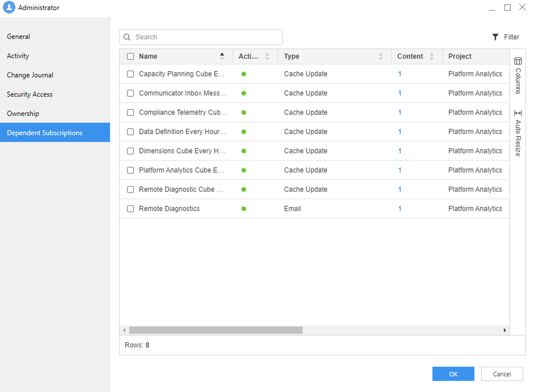Image resolution: width=534 pixels, height=392 pixels.
Task: Tick the Remote Diagnostics row checkbox
Action: coord(130,209)
